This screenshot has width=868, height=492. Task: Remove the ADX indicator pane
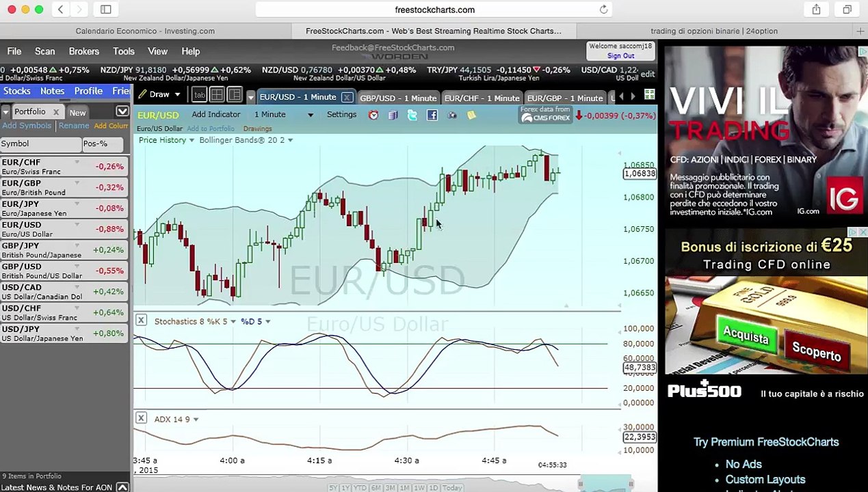(x=141, y=418)
